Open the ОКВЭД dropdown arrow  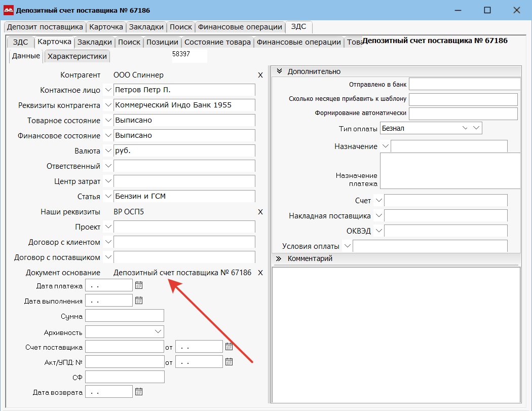(379, 231)
